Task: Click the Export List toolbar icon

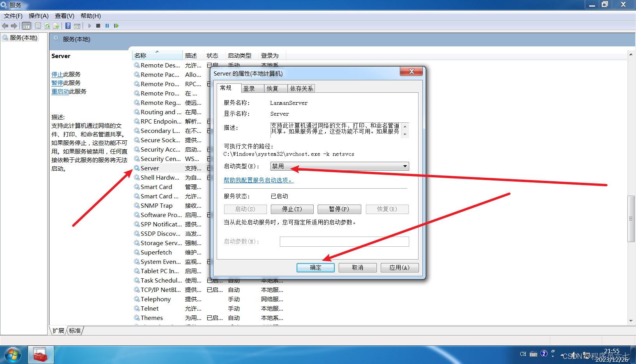Action: click(x=56, y=26)
